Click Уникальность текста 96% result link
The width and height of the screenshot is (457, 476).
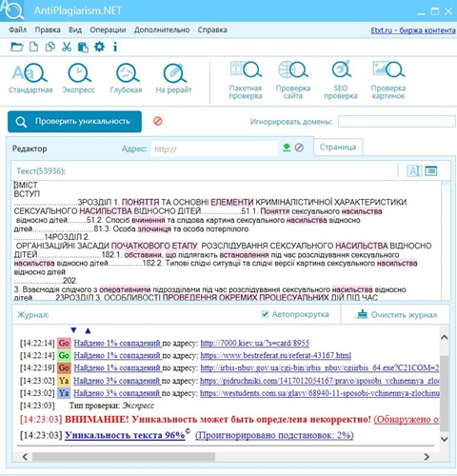pyautogui.click(x=125, y=435)
